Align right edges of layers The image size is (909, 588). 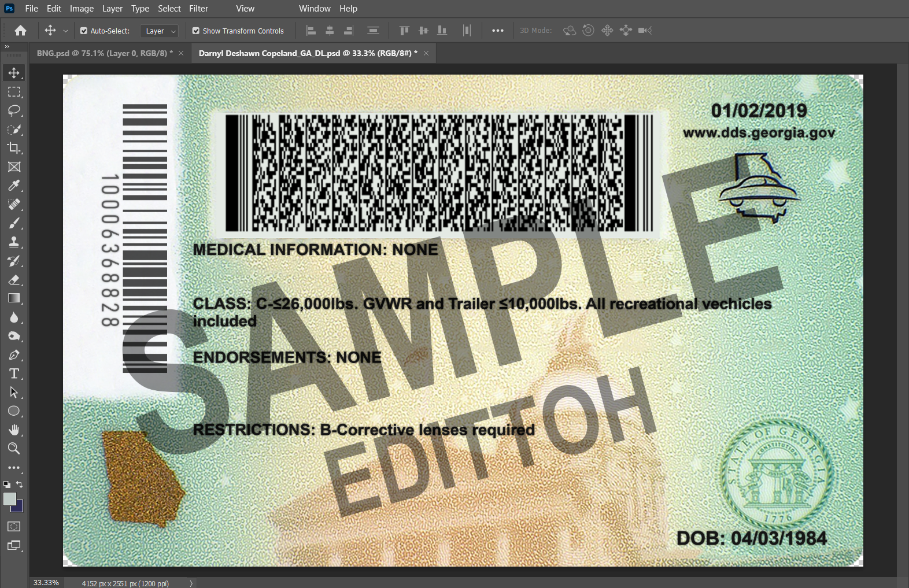[349, 31]
